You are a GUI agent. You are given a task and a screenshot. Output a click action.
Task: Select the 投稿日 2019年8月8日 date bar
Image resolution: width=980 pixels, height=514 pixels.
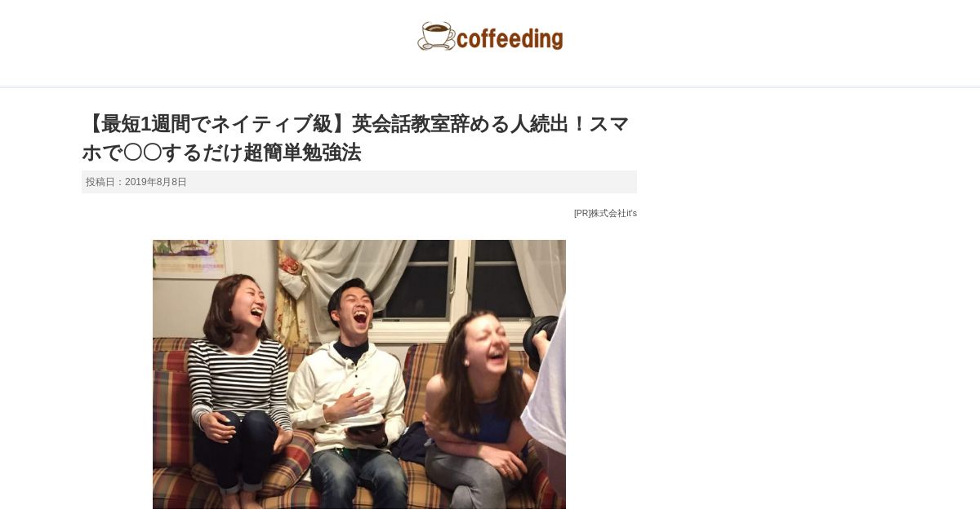[x=359, y=182]
